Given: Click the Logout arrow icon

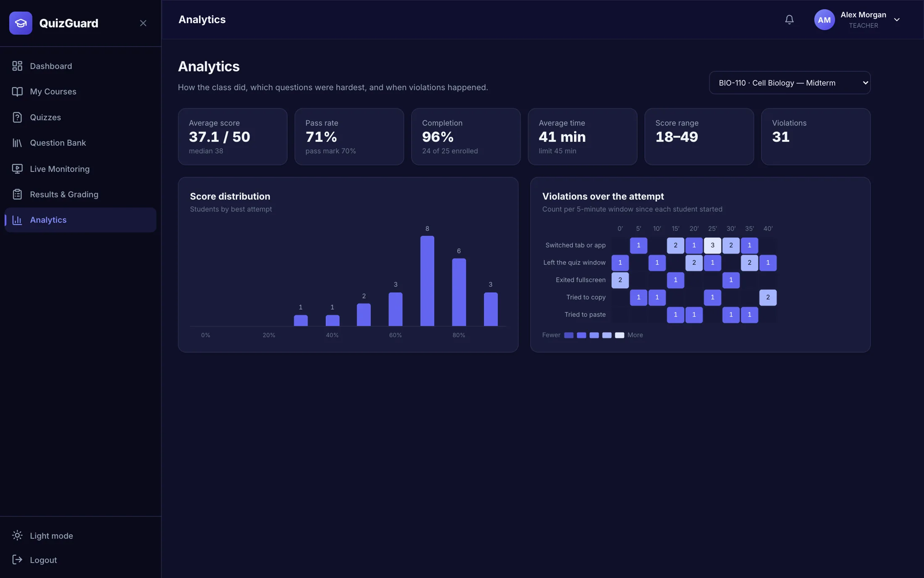Looking at the screenshot, I should [x=17, y=560].
